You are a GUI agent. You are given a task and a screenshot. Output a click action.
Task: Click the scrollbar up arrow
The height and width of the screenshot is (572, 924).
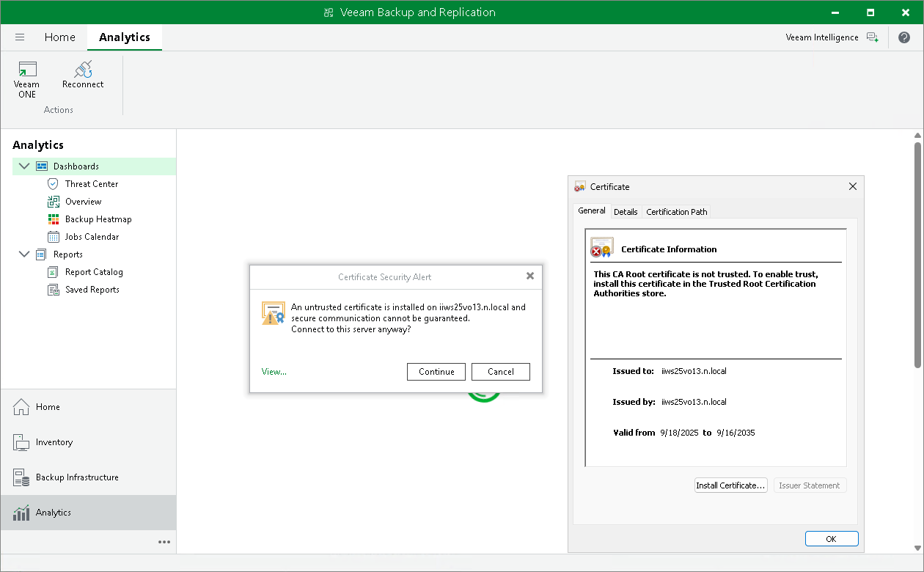[x=917, y=135]
